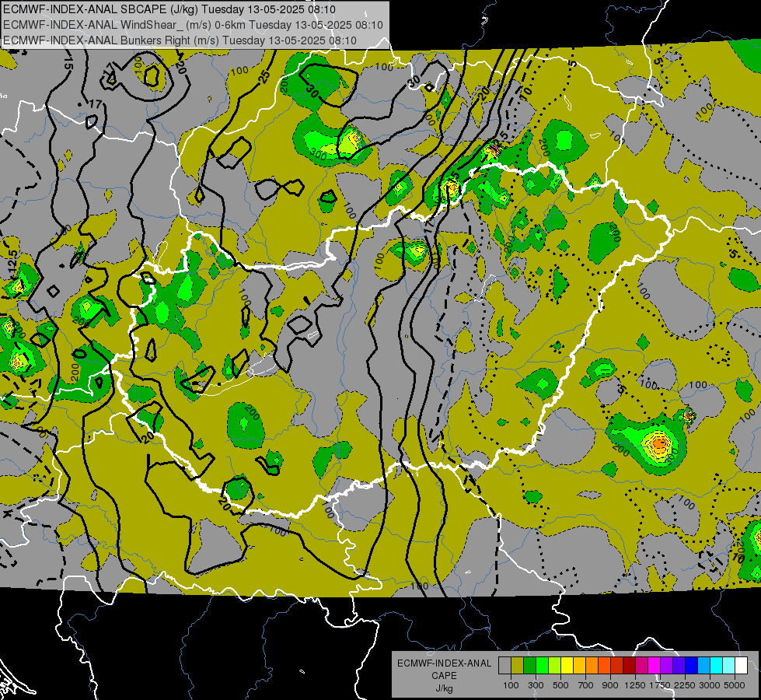Click legend scale value 300

[x=536, y=685]
